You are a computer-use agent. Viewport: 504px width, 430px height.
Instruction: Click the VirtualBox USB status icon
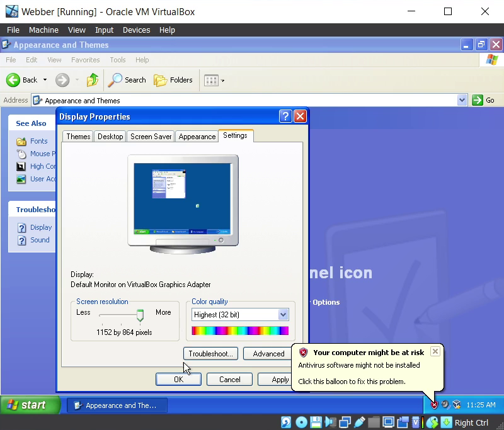coord(360,422)
